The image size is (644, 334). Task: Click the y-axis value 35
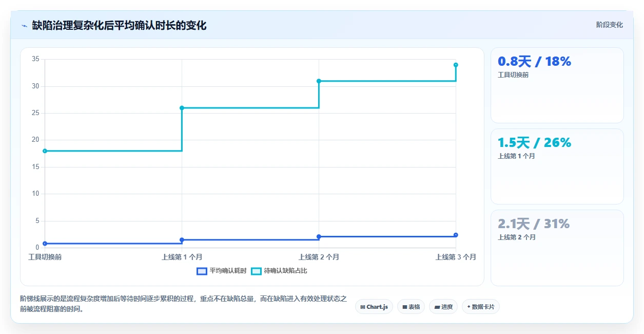36,59
